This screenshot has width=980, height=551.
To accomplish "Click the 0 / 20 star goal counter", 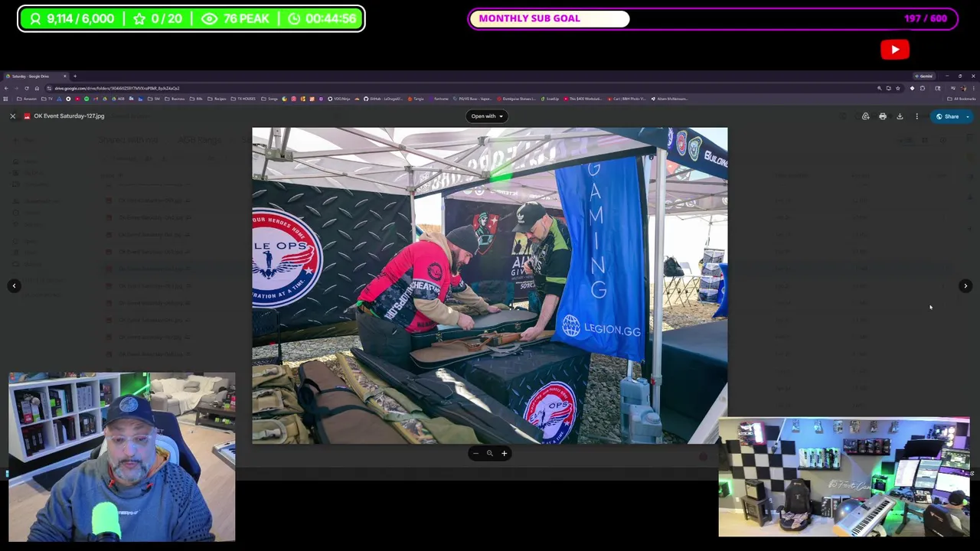I will pos(158,18).
